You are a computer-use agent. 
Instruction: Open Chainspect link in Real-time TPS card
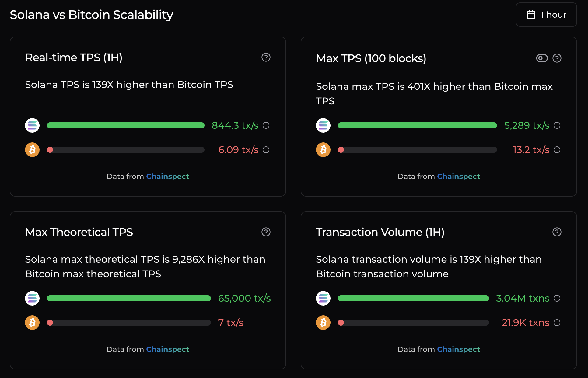pos(167,177)
